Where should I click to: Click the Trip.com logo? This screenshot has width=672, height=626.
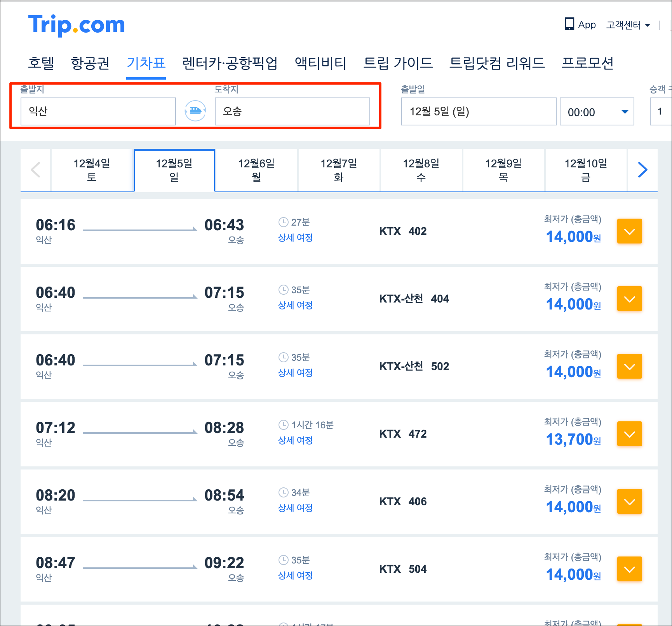tap(77, 25)
